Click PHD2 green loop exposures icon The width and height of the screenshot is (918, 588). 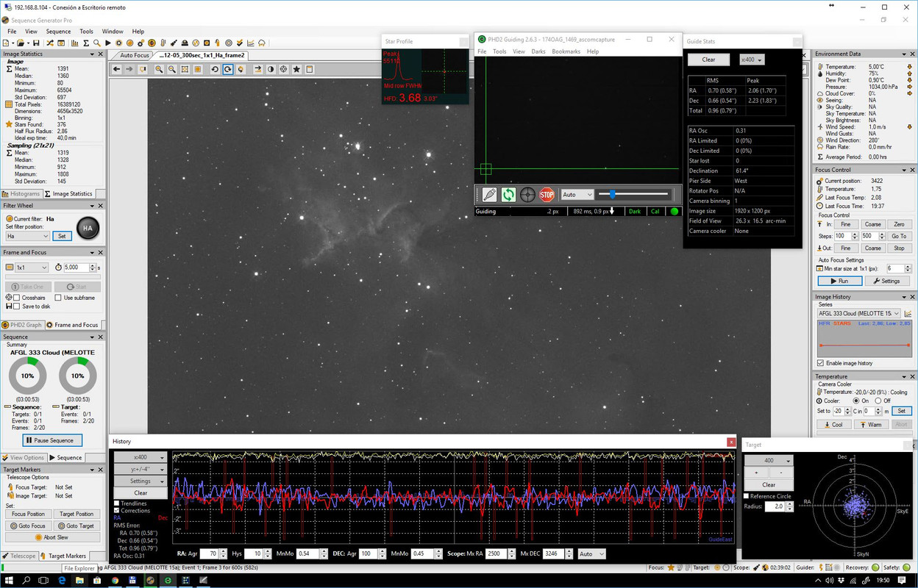tap(508, 195)
